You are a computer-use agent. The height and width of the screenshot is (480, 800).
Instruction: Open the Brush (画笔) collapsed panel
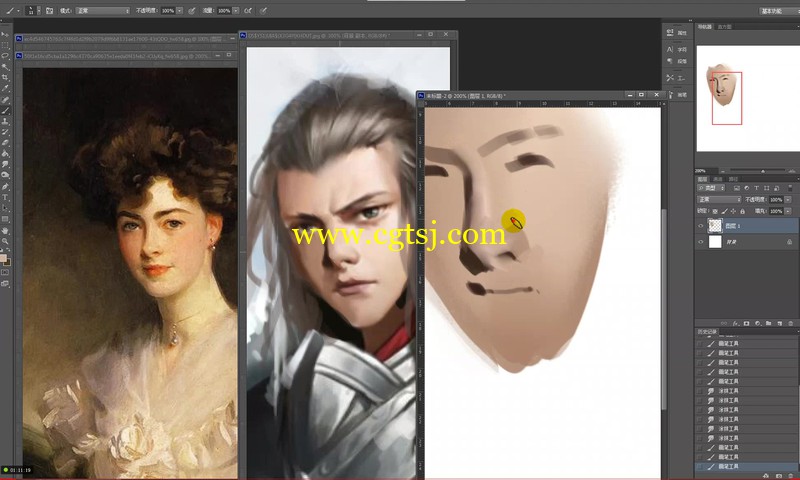(677, 95)
